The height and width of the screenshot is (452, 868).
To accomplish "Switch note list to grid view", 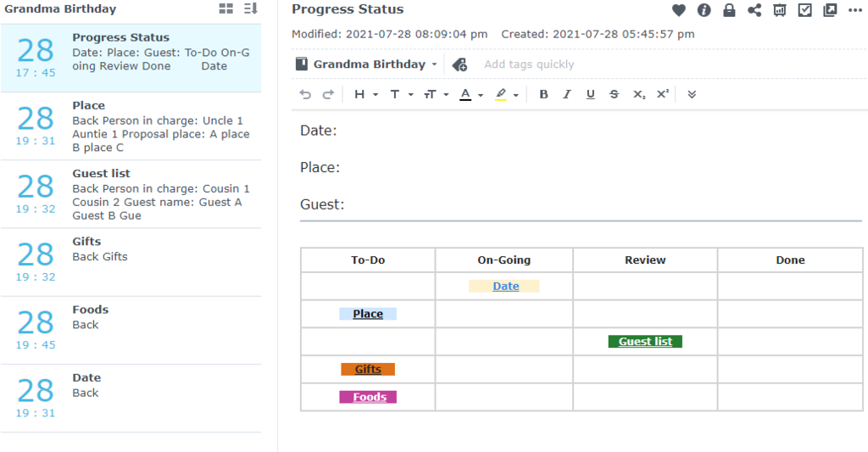I will tap(225, 9).
